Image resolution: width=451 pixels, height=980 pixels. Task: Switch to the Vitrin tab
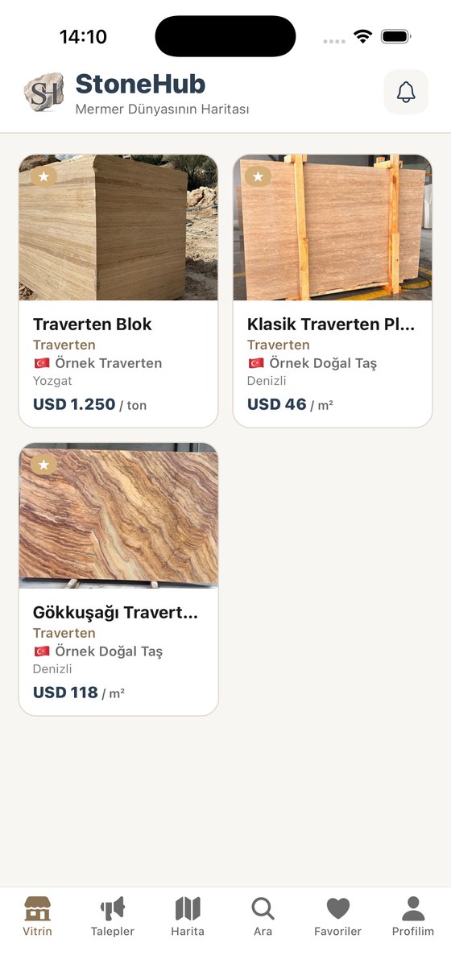[x=37, y=916]
